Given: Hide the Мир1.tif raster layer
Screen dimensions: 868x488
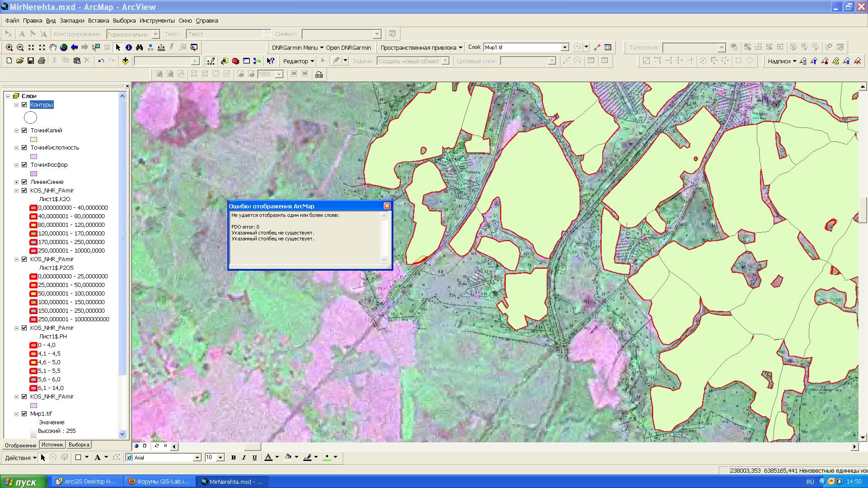Looking at the screenshot, I should (24, 414).
